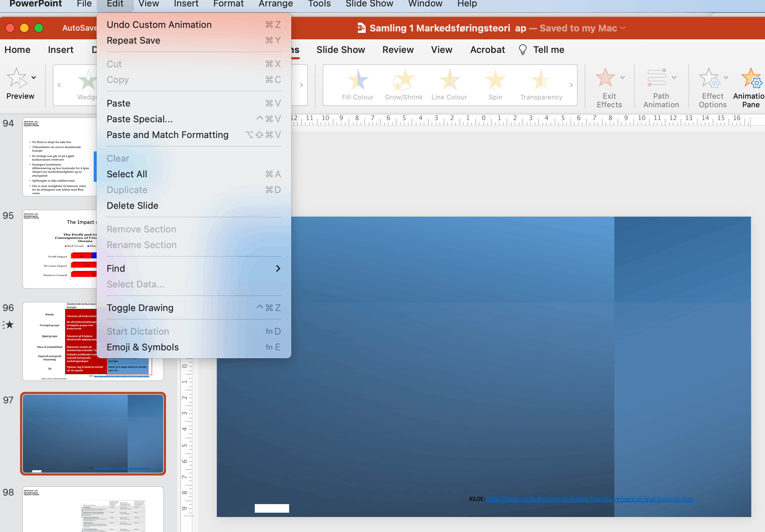Choose Undo Custom Animation
Image resolution: width=765 pixels, height=532 pixels.
194,25
